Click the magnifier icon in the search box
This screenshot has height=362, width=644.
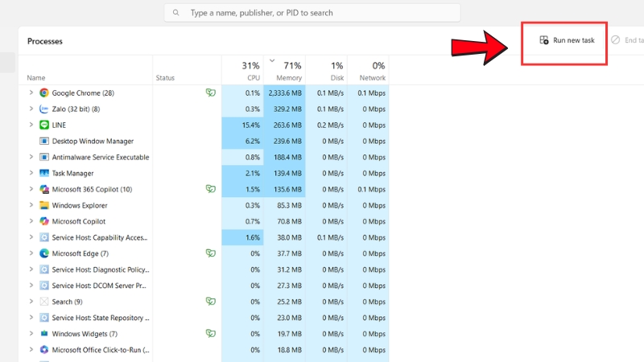click(x=175, y=13)
